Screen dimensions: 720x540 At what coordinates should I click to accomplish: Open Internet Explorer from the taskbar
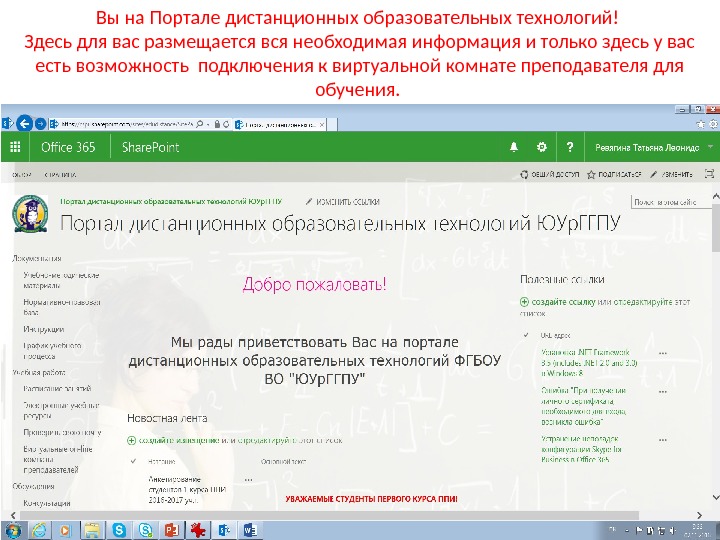(x=40, y=531)
